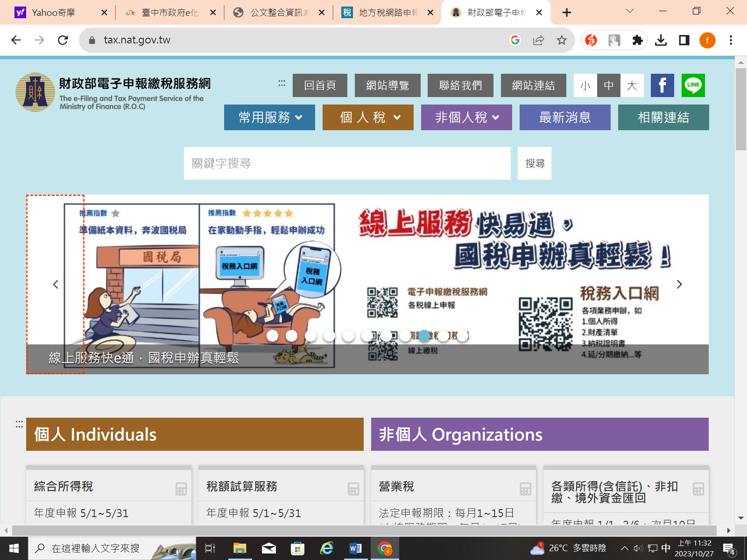Screen dimensions: 747x560
Task: Open the Chrome three-dot menu
Action: point(731,40)
